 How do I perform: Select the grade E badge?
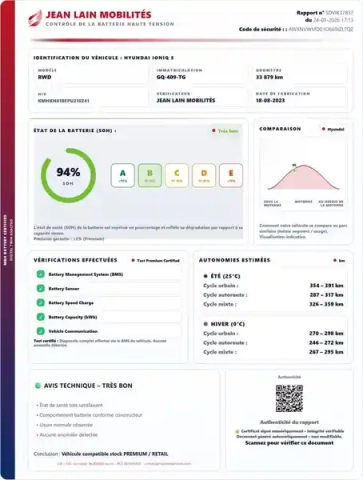click(231, 175)
